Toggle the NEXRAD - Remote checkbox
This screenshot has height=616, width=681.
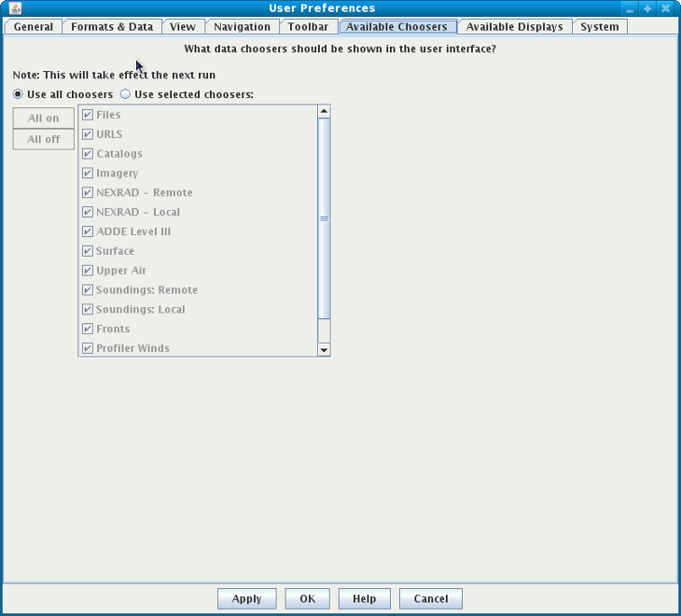tap(88, 193)
